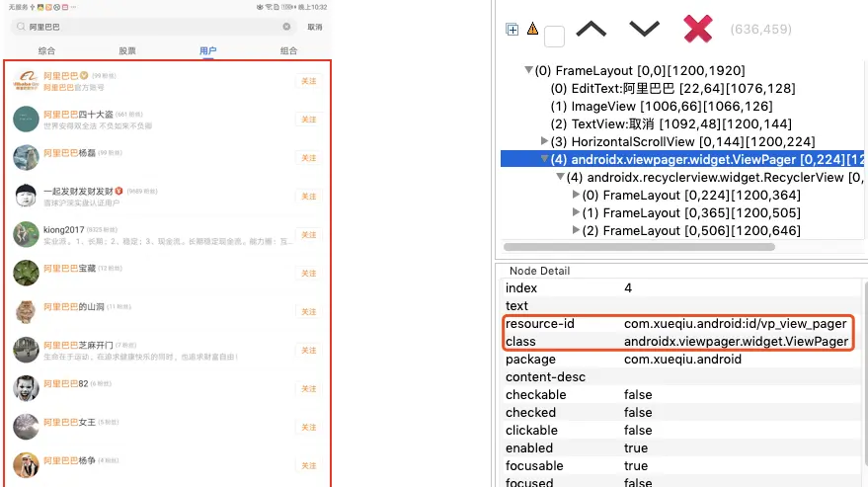Open avatar of 阿里巴巴82
This screenshot has height=487, width=868.
[26, 389]
